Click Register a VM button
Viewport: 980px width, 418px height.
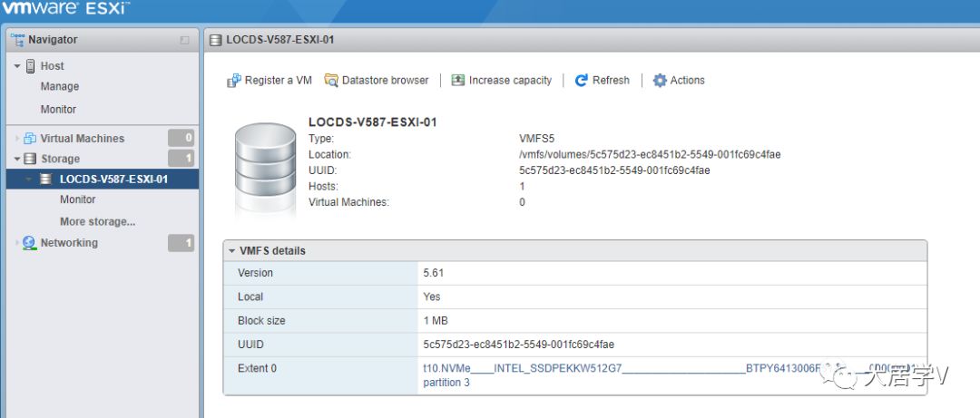point(269,81)
